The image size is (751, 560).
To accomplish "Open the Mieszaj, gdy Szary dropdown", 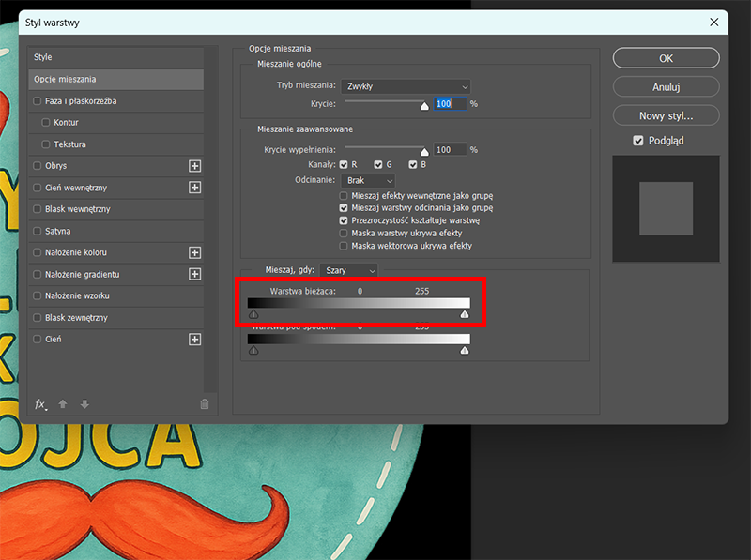I will pos(349,270).
